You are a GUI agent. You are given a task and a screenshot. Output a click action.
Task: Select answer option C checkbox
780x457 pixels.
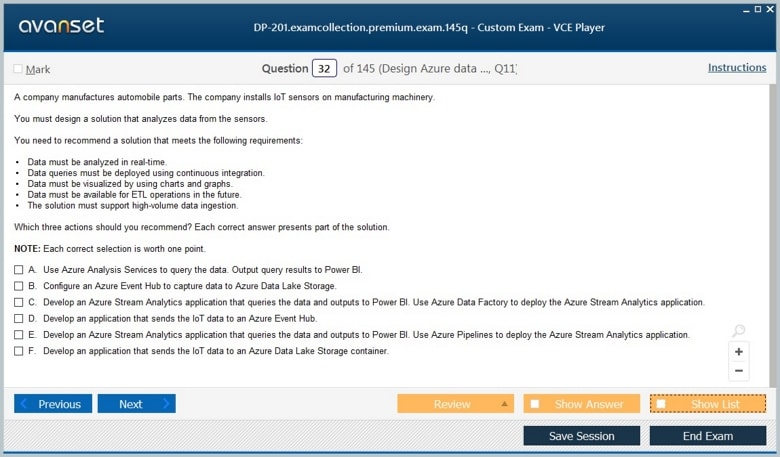click(x=18, y=302)
